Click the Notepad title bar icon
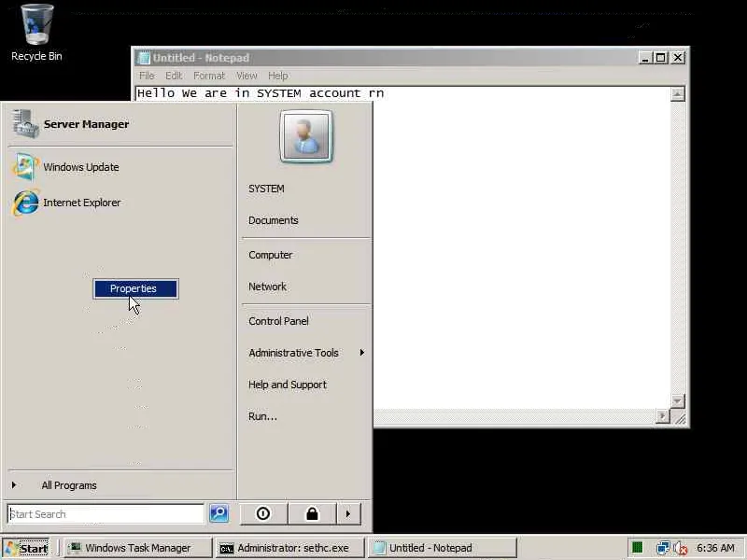 coord(144,58)
